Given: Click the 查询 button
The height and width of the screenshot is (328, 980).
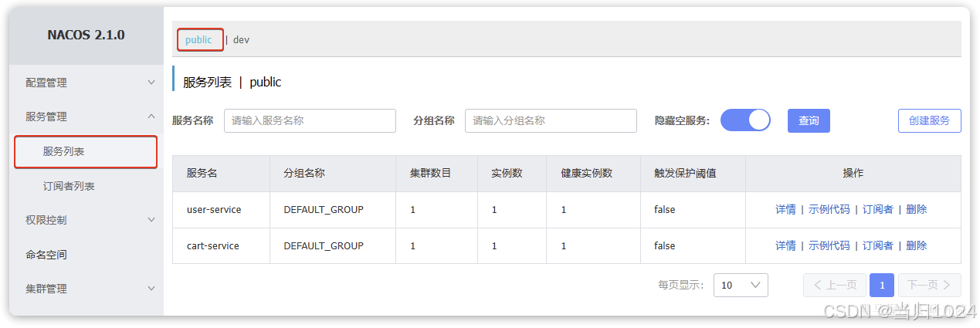Looking at the screenshot, I should 809,120.
